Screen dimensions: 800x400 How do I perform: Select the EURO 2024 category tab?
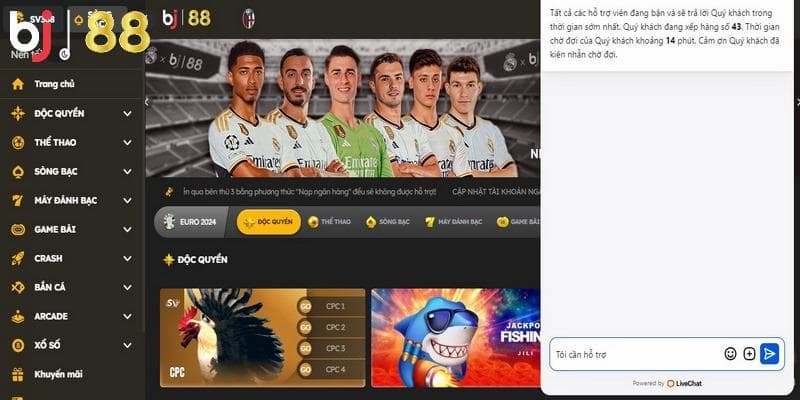pyautogui.click(x=191, y=222)
